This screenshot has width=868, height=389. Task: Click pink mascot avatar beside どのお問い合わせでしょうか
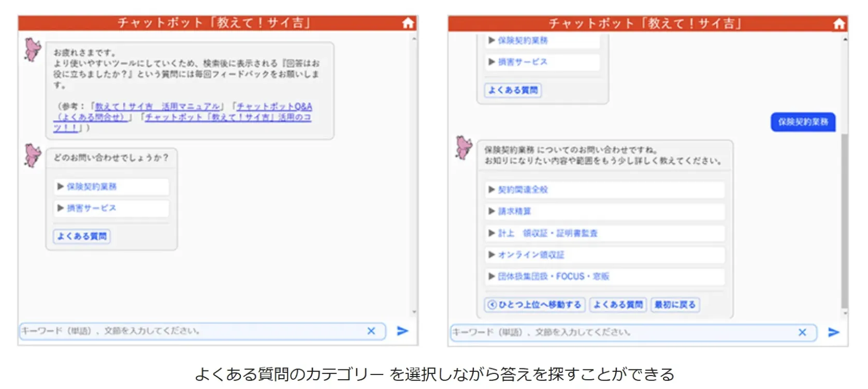pos(33,155)
